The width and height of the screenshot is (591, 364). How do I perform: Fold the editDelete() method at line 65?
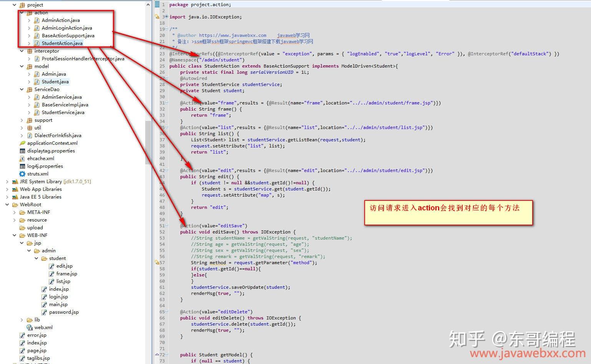click(166, 312)
